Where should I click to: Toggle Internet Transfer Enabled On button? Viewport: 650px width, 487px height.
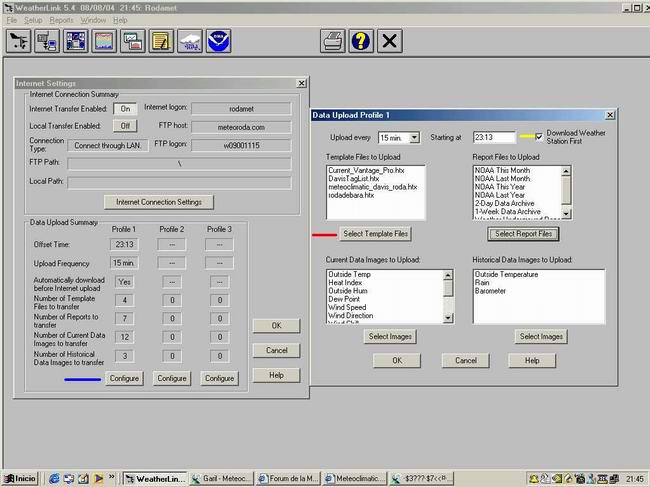tap(125, 109)
